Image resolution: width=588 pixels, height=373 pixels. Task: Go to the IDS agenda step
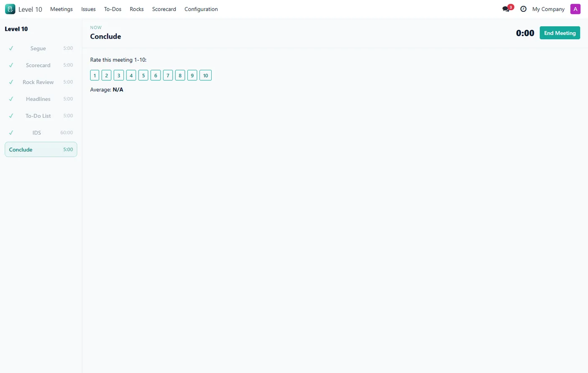pyautogui.click(x=41, y=132)
